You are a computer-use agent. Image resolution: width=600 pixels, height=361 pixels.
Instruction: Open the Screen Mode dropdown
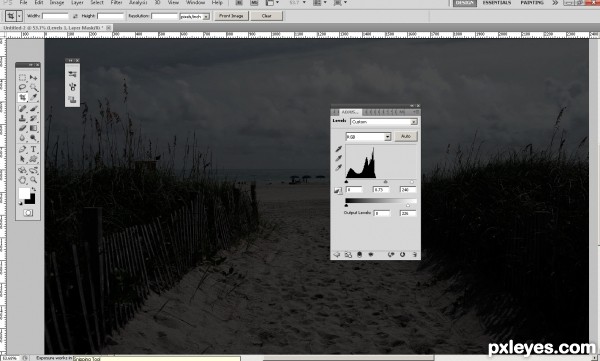click(x=340, y=3)
